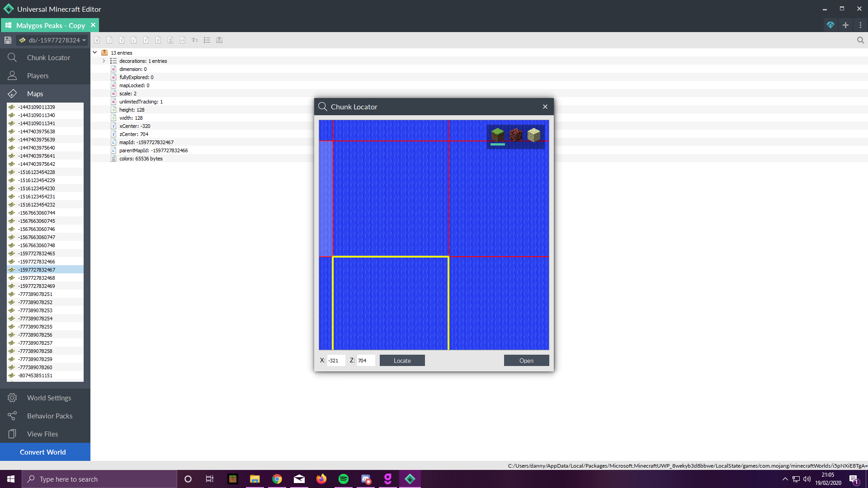Click the X coordinate input field

click(336, 361)
